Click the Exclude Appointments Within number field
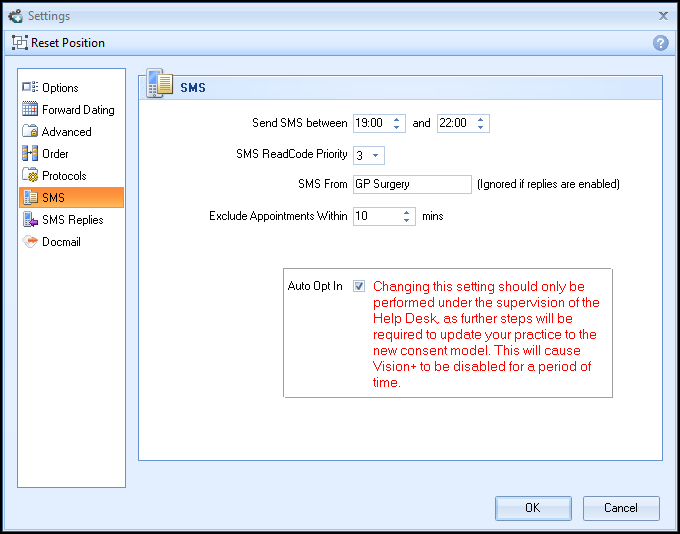 [376, 216]
